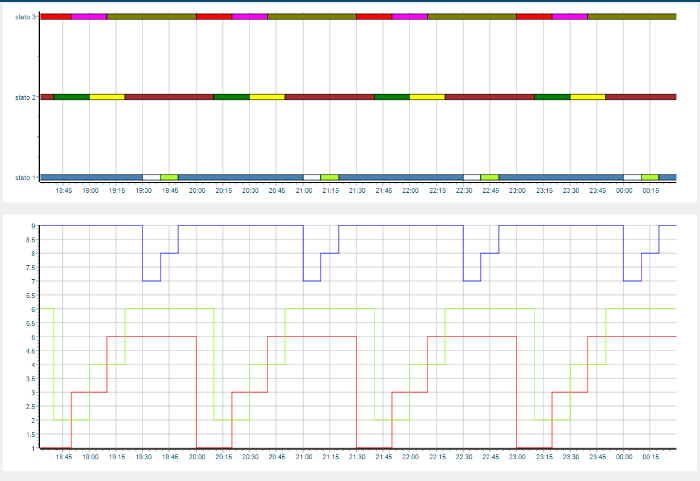The height and width of the screenshot is (481, 700).
Task: Click first long blue segment in stato 1
Action: tap(92, 177)
